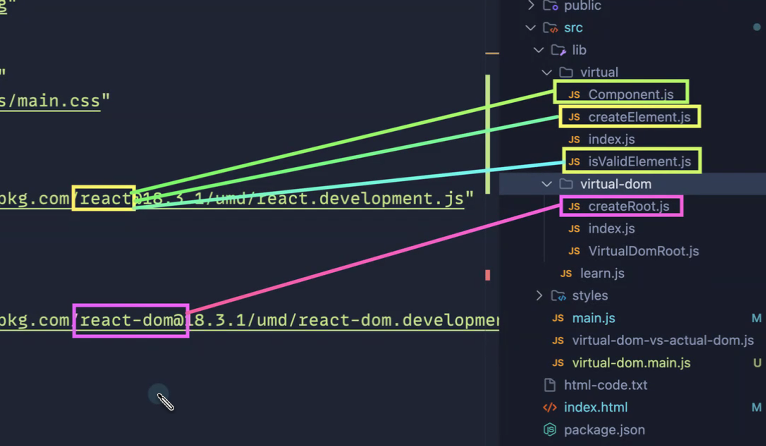This screenshot has height=446, width=766.
Task: Open html-code.txt file
Action: 605,385
